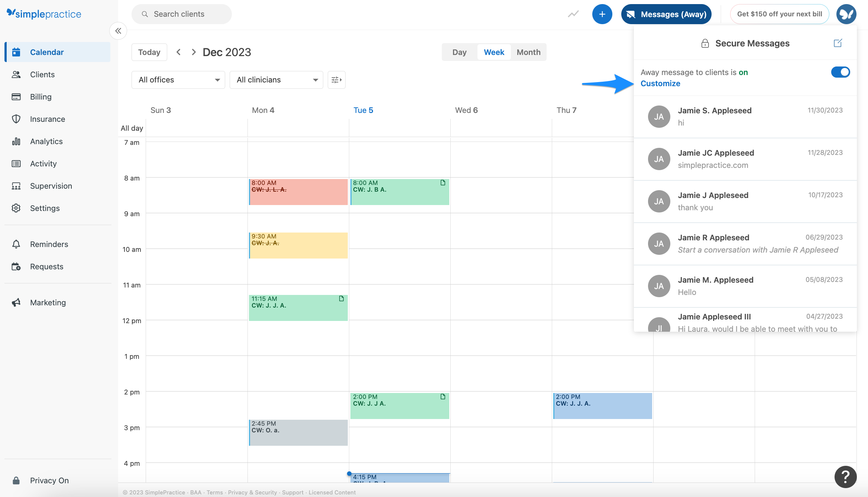Open Reminders from the sidebar
This screenshot has height=497, width=868.
(x=58, y=244)
